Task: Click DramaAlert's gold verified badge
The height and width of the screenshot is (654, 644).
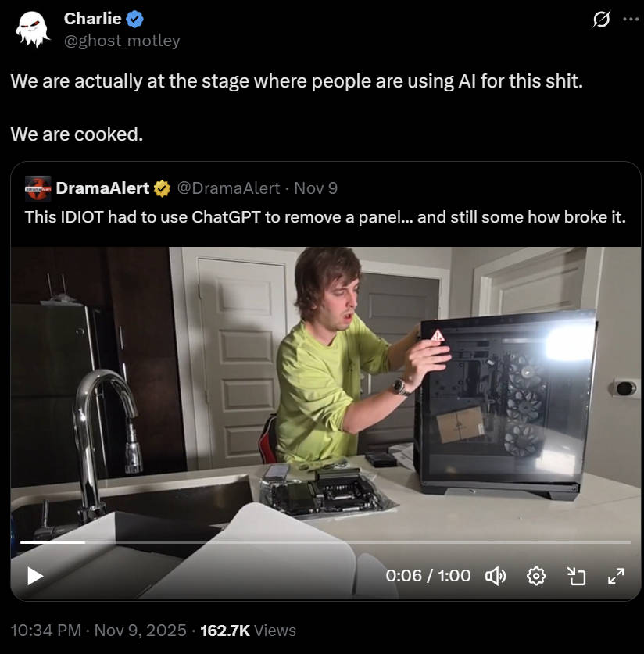Action: click(x=163, y=188)
